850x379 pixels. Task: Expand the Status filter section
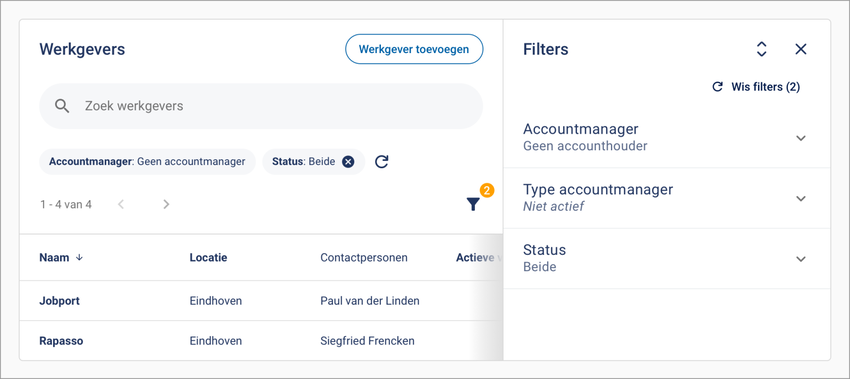801,259
